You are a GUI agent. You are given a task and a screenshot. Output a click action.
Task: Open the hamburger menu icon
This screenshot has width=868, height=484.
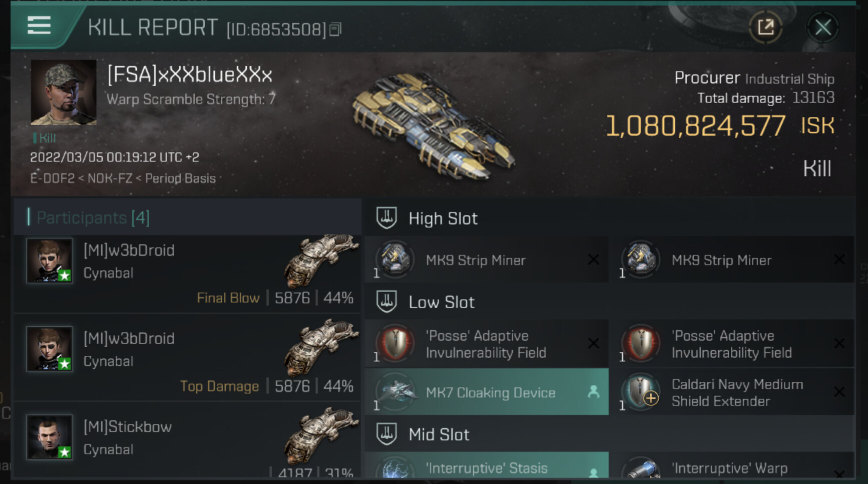click(x=39, y=25)
